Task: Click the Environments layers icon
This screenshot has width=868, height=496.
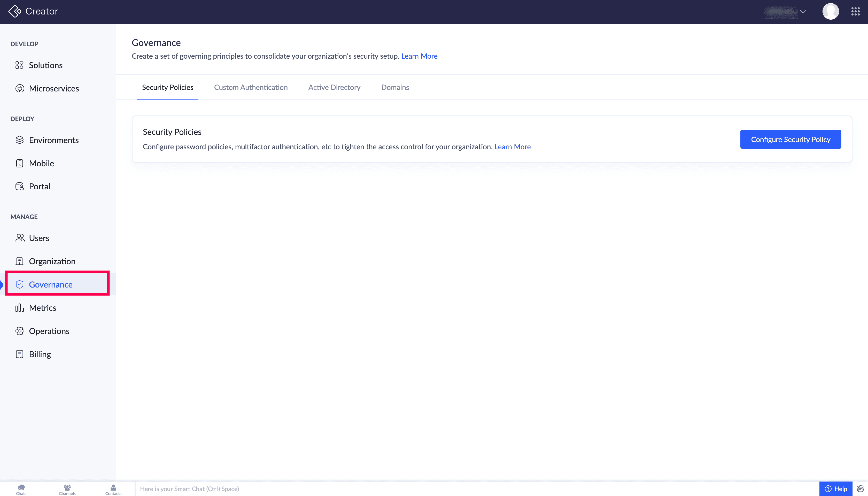Action: coord(19,140)
